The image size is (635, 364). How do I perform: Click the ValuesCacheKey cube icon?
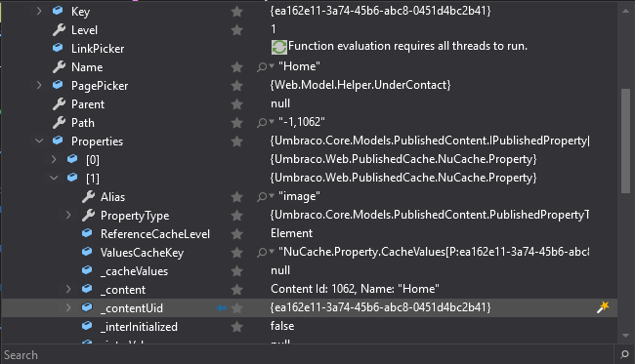[x=87, y=252]
